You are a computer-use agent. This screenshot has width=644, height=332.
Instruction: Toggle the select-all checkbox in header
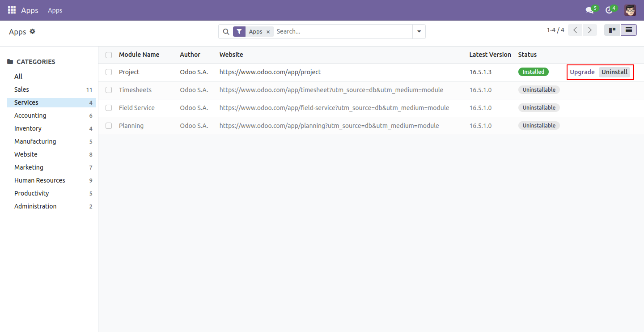109,55
